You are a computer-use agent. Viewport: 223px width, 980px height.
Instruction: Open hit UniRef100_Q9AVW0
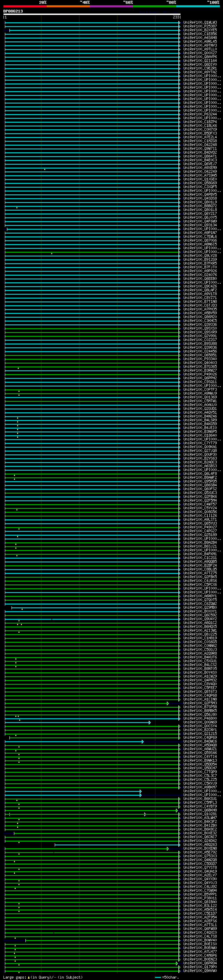point(200,971)
